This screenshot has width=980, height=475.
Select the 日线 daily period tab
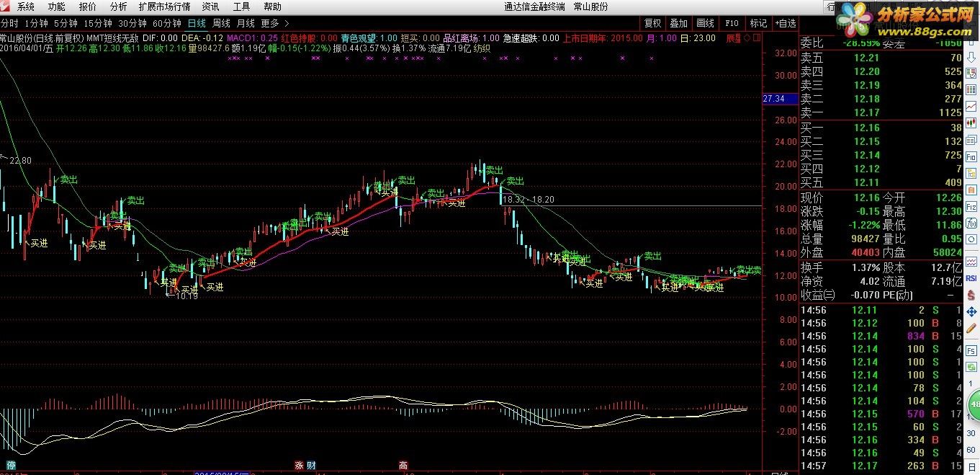click(197, 23)
